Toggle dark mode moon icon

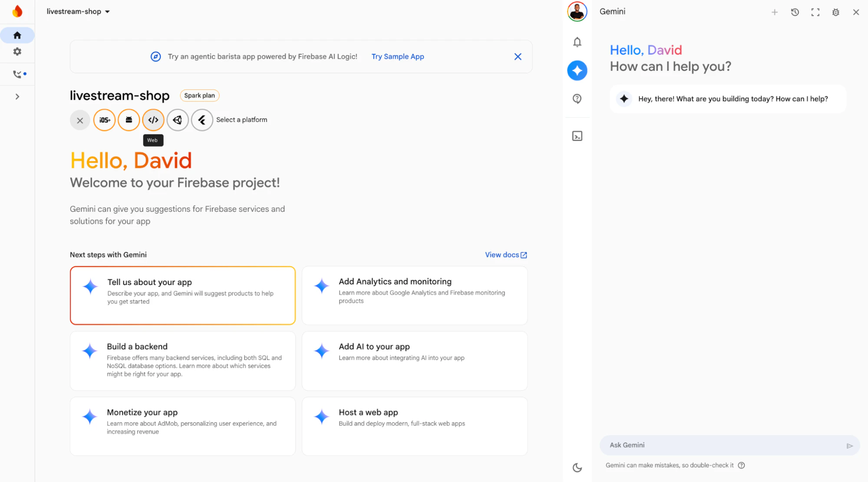click(x=577, y=468)
